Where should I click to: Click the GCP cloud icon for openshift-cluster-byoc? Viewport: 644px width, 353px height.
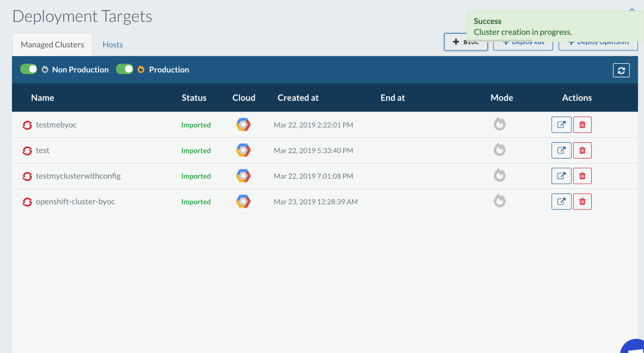click(243, 201)
